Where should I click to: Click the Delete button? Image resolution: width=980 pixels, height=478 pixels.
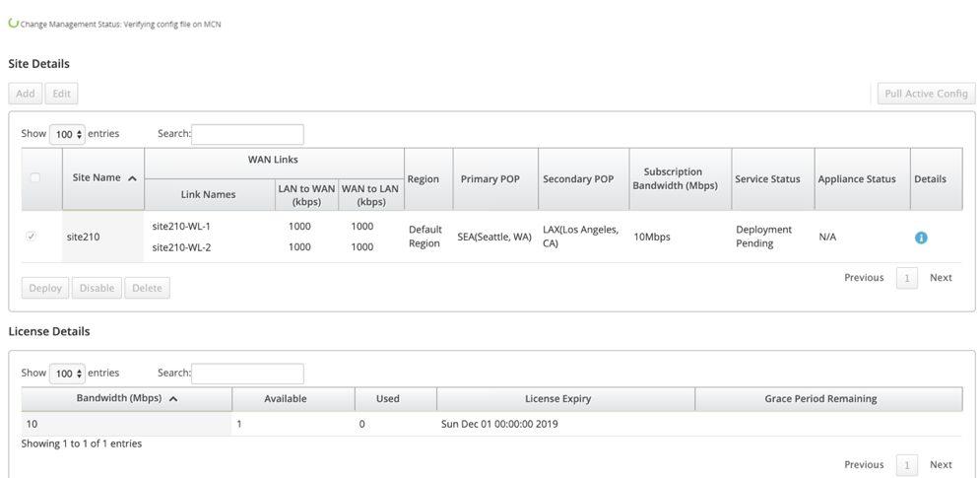(147, 288)
